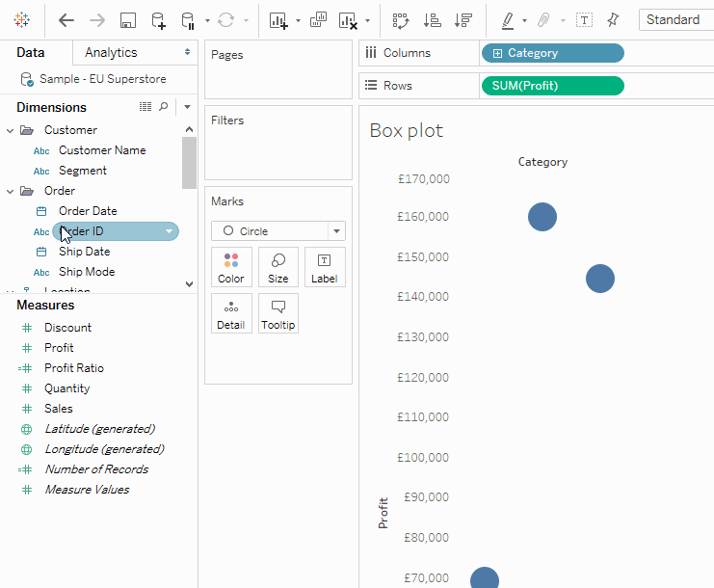
Task: Select the Profit Ratio measure
Action: point(73,368)
